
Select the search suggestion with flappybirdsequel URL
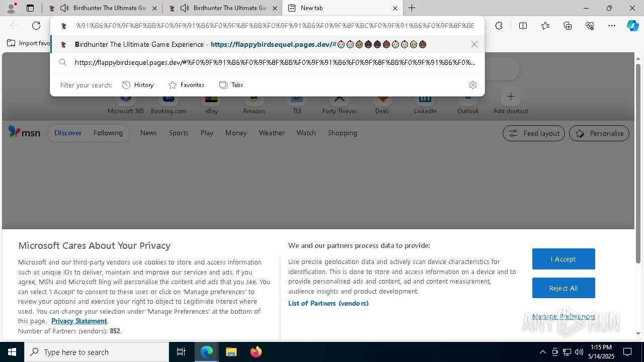click(267, 62)
